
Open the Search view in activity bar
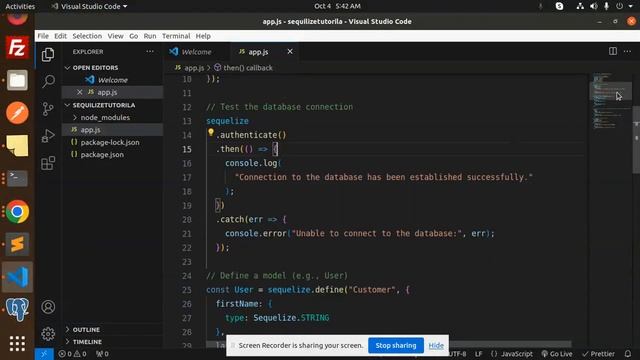pos(48,81)
